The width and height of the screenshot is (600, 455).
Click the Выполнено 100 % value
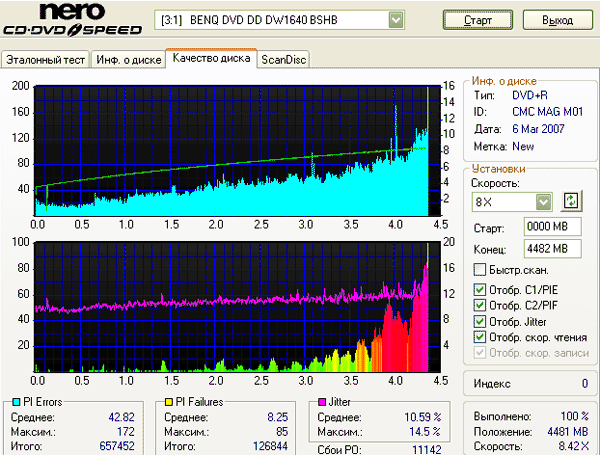click(x=574, y=416)
